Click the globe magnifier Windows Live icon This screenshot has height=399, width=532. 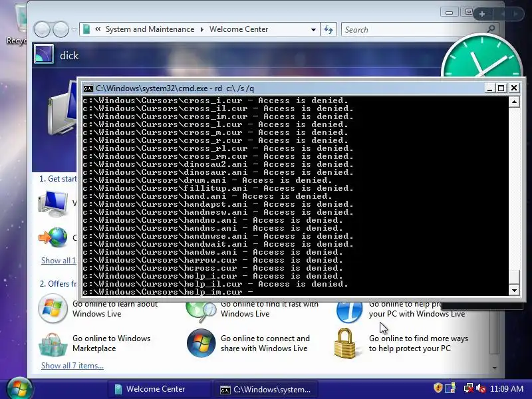tap(201, 311)
